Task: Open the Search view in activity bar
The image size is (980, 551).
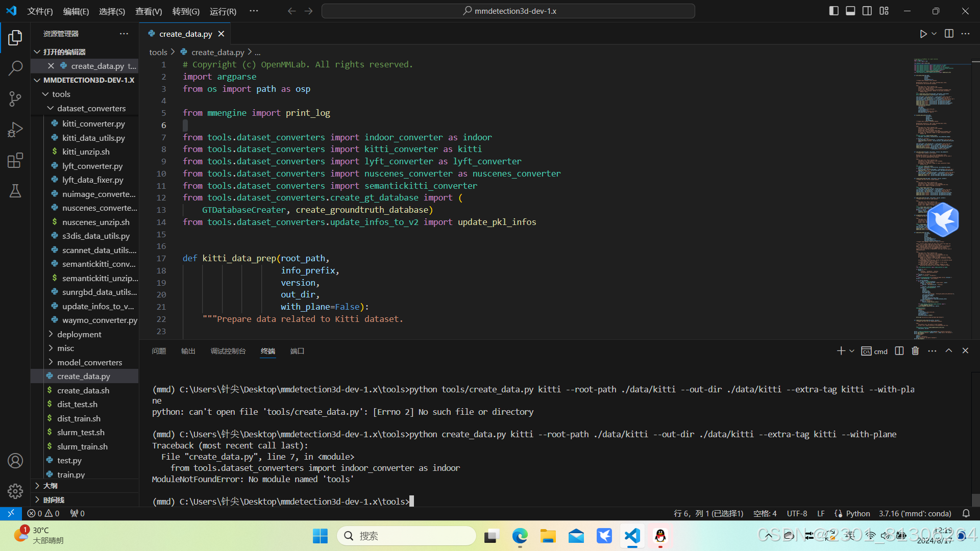Action: [x=15, y=68]
